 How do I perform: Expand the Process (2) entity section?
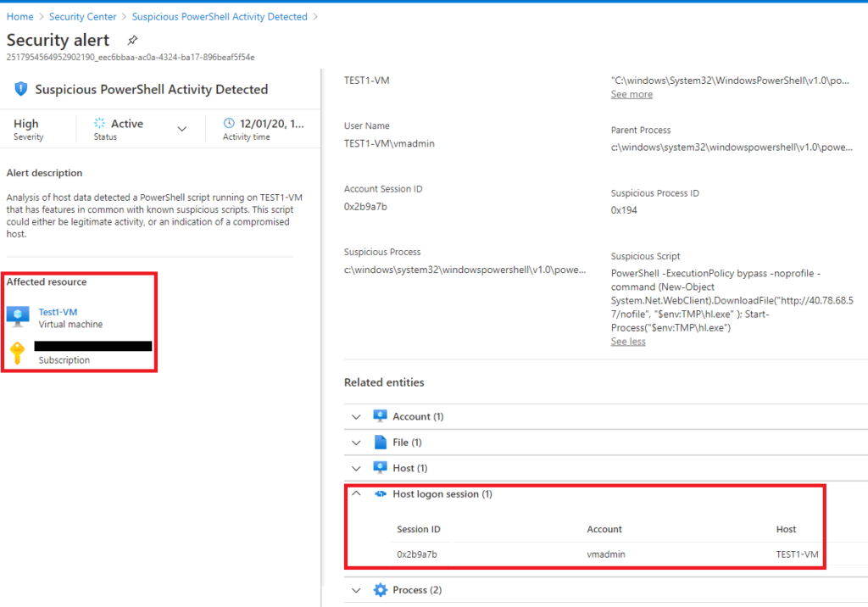(356, 590)
